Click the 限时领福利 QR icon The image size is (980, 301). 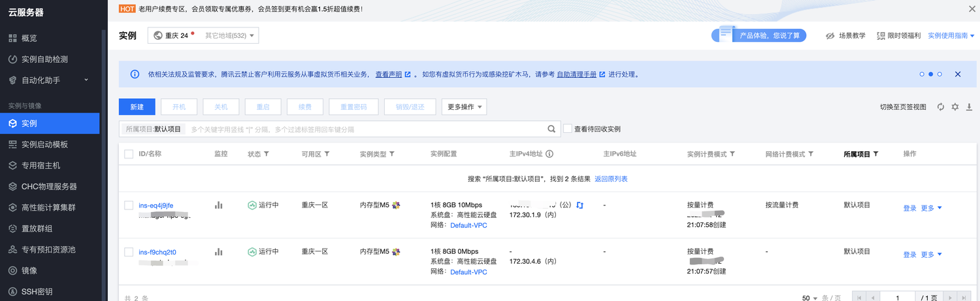pyautogui.click(x=881, y=36)
